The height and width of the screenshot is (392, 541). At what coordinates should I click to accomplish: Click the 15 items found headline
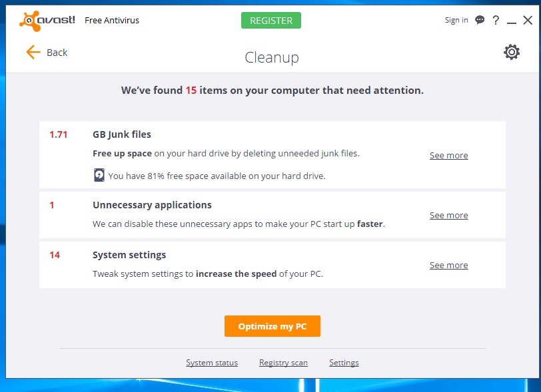point(272,91)
